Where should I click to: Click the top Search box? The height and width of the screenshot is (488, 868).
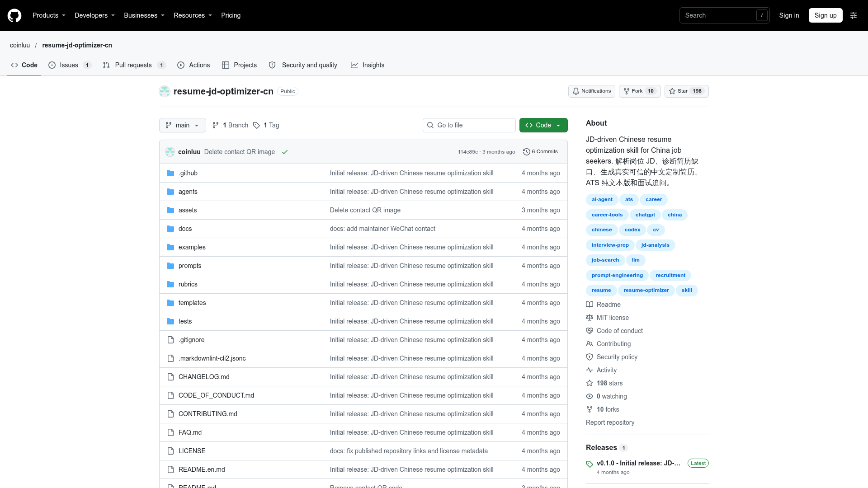click(x=724, y=15)
